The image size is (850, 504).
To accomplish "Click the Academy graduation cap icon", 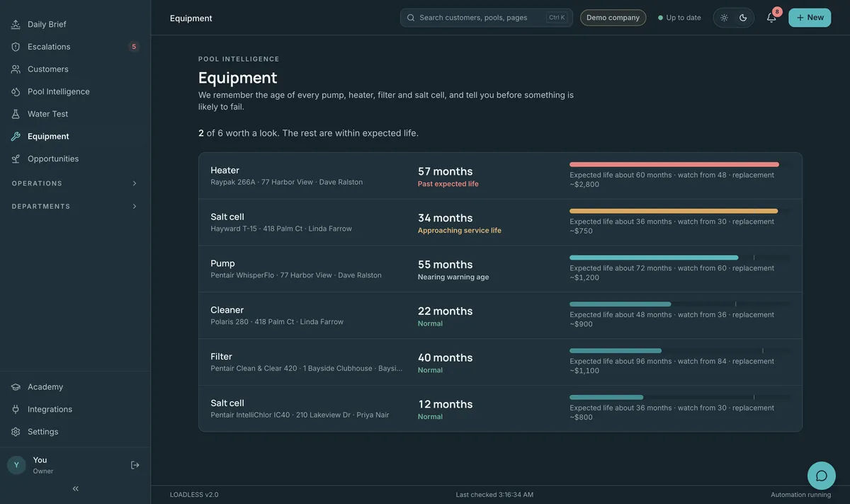I will (16, 387).
